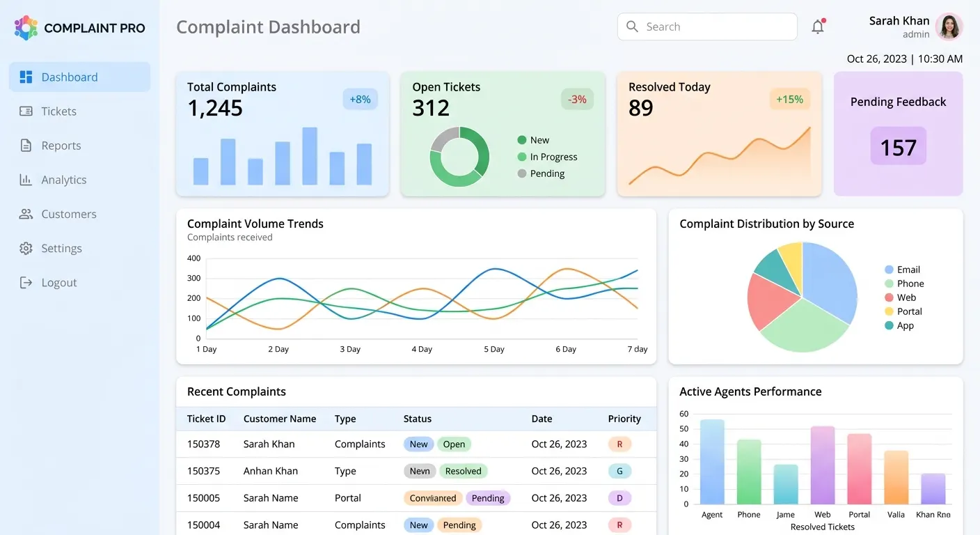Open notifications with the bell icon
980x535 pixels.
point(818,26)
